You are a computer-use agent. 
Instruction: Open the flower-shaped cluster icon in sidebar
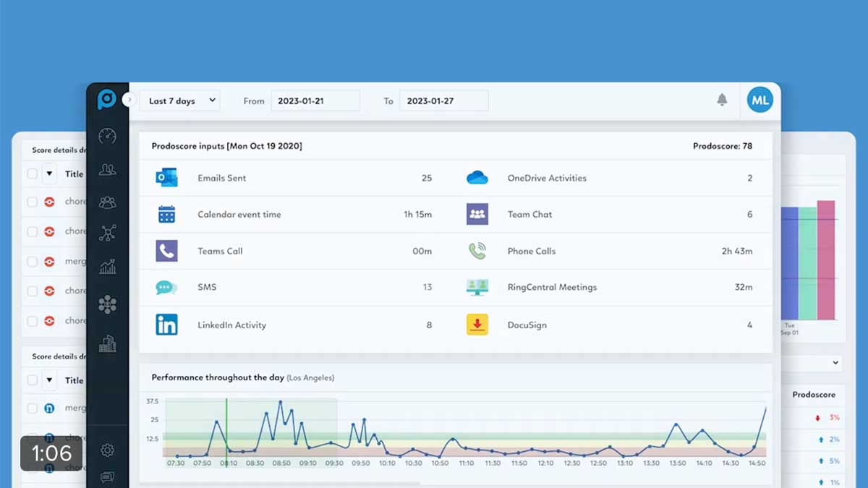coord(107,304)
